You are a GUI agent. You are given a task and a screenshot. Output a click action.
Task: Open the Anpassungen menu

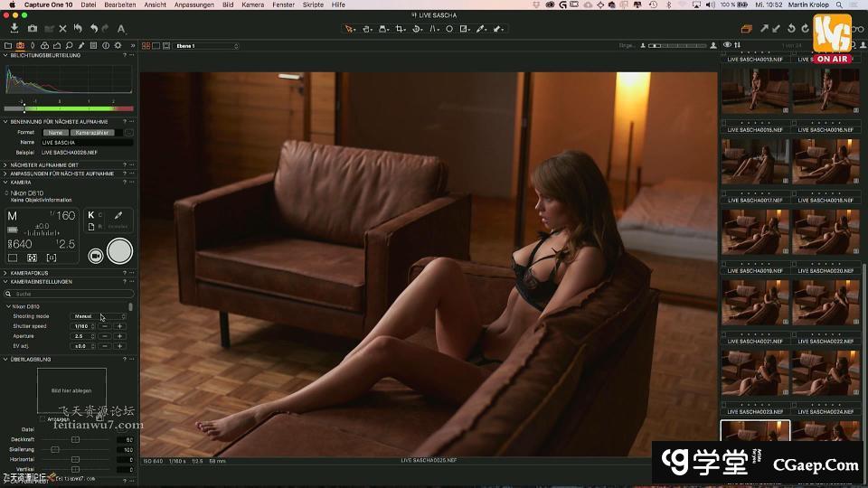193,5
